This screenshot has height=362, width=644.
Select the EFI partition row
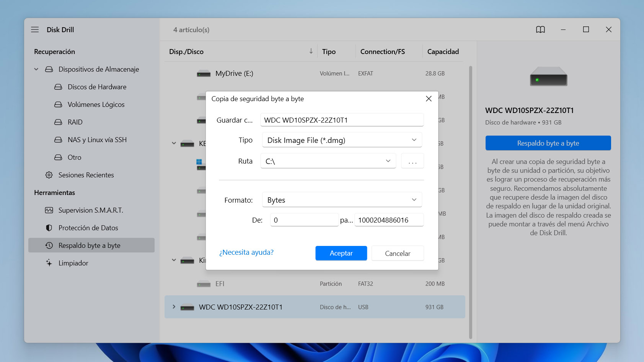315,284
